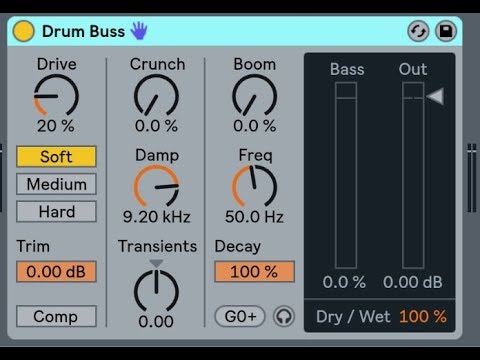Click the Damp 9.20 kHz value
The height and width of the screenshot is (360, 480).
point(157,217)
